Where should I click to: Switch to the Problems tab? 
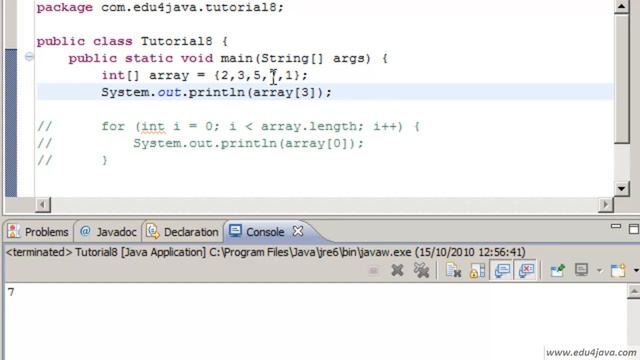38,232
